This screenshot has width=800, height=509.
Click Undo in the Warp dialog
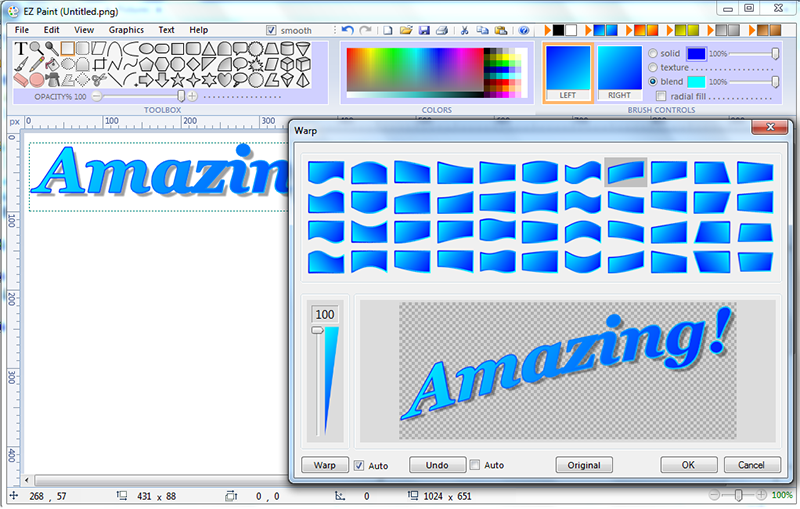tap(437, 465)
